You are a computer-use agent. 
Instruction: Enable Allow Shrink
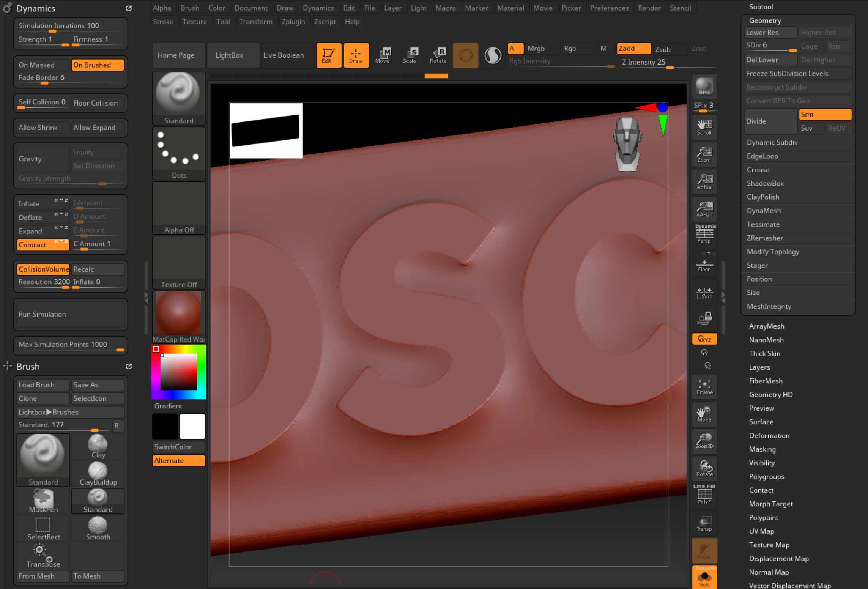coord(43,128)
